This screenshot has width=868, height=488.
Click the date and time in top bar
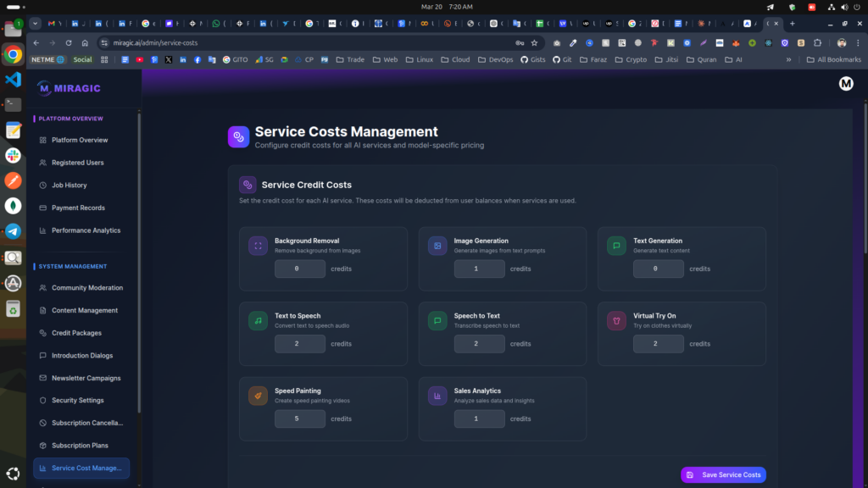coord(447,7)
